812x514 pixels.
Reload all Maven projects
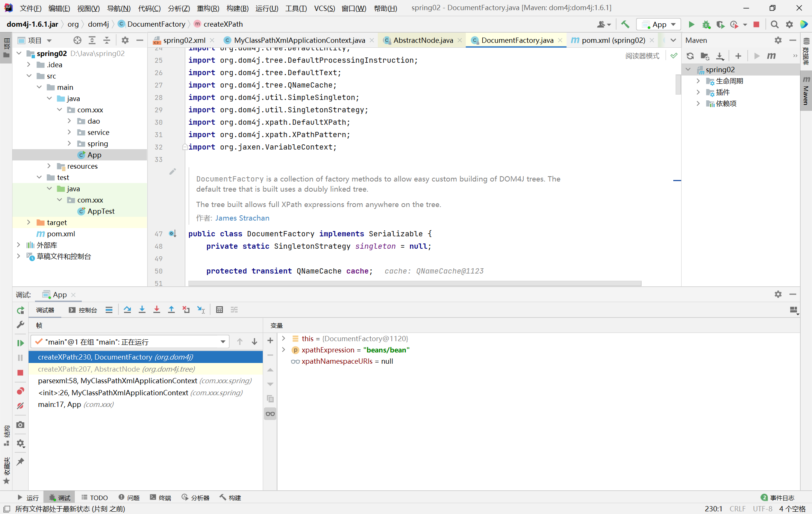tap(690, 56)
